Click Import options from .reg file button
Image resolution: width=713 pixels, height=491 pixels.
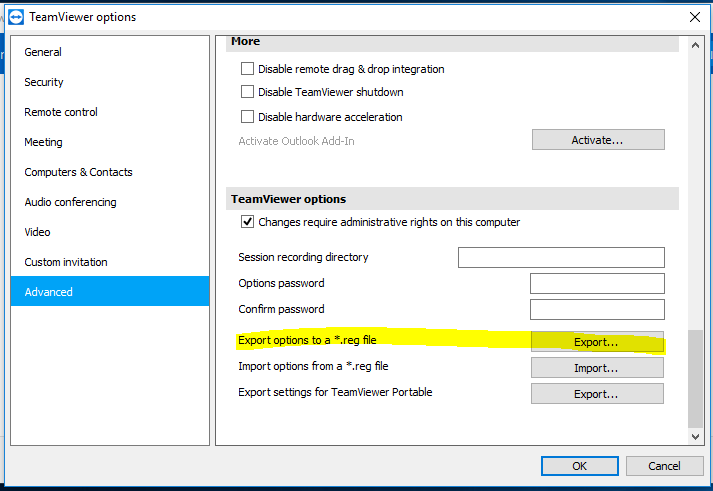pyautogui.click(x=596, y=368)
